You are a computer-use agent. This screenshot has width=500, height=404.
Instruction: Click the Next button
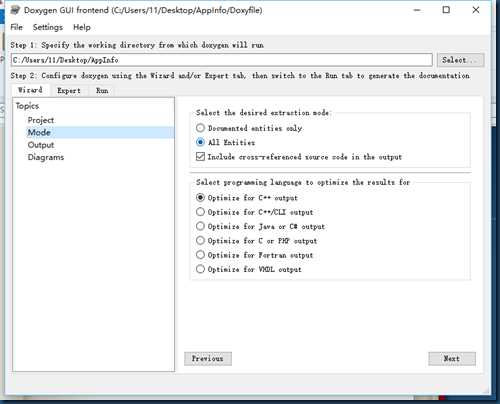(452, 359)
